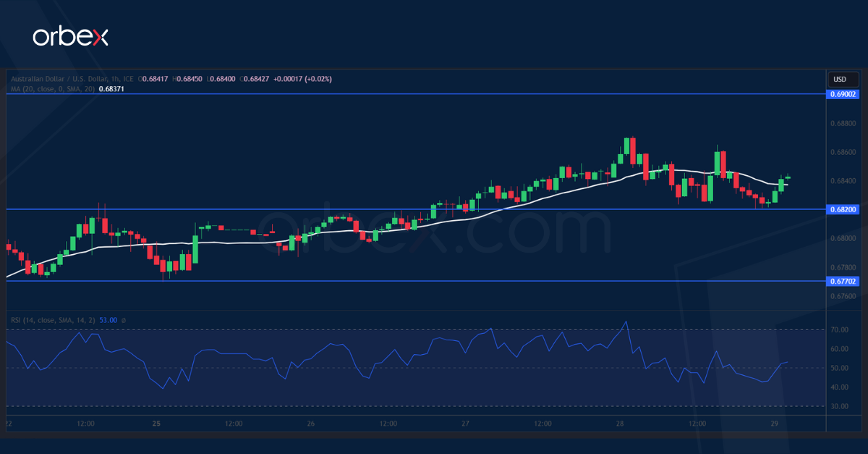Click the ICE exchange label in the legend
The image size is (868, 454).
tap(129, 78)
